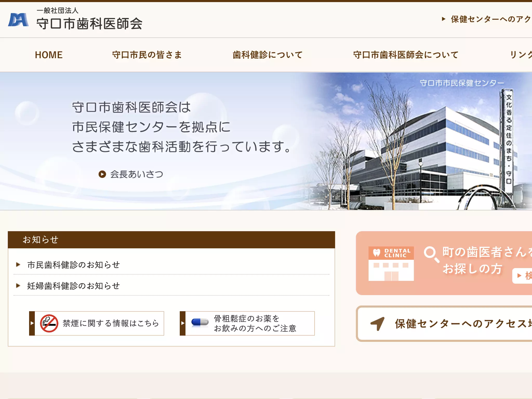Click the 検索 search button
The width and height of the screenshot is (532, 399).
pos(522,276)
